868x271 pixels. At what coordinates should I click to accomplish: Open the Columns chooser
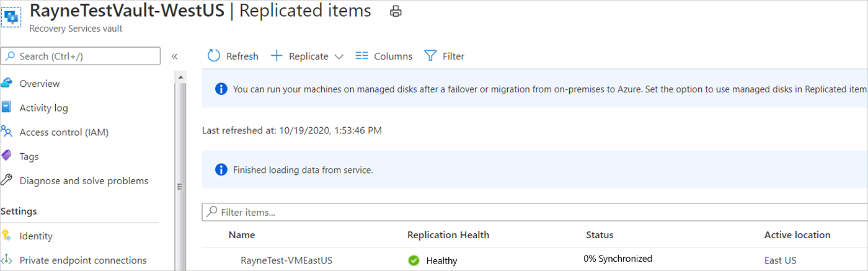point(384,56)
